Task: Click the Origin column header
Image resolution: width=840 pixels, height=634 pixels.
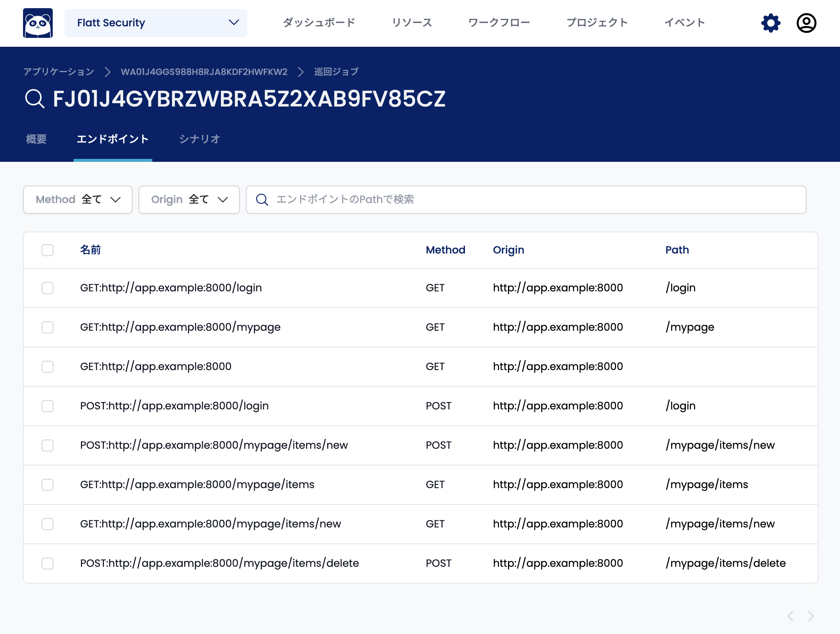Action: click(508, 250)
